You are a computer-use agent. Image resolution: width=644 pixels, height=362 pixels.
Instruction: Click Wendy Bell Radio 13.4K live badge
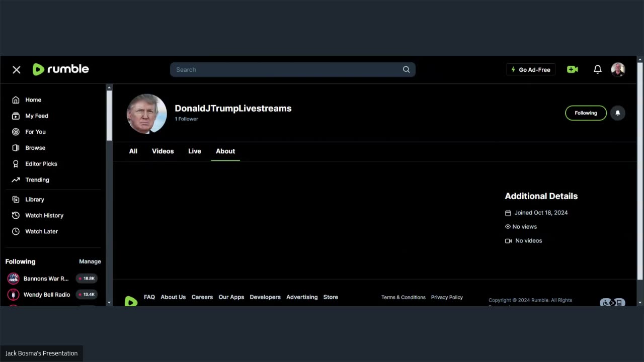tap(87, 295)
